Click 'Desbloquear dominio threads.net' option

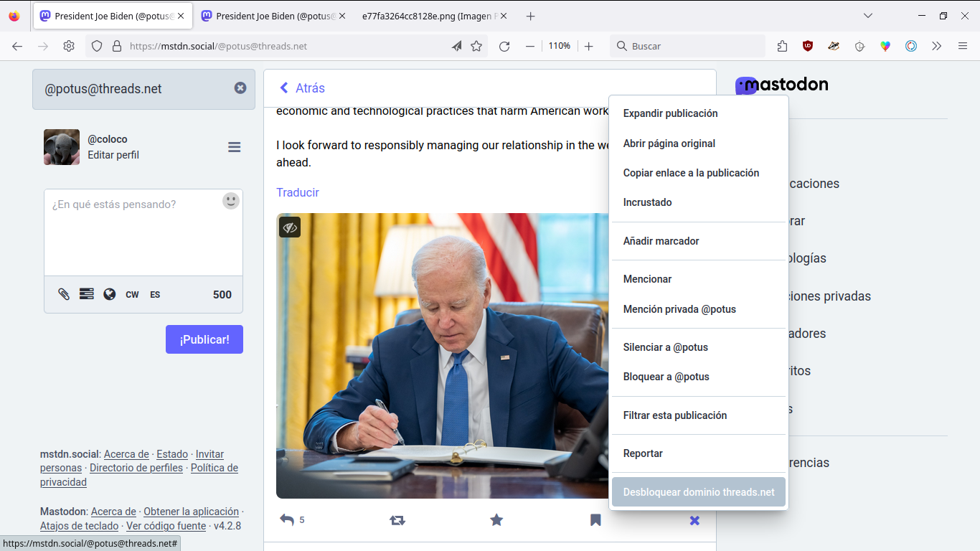coord(698,492)
